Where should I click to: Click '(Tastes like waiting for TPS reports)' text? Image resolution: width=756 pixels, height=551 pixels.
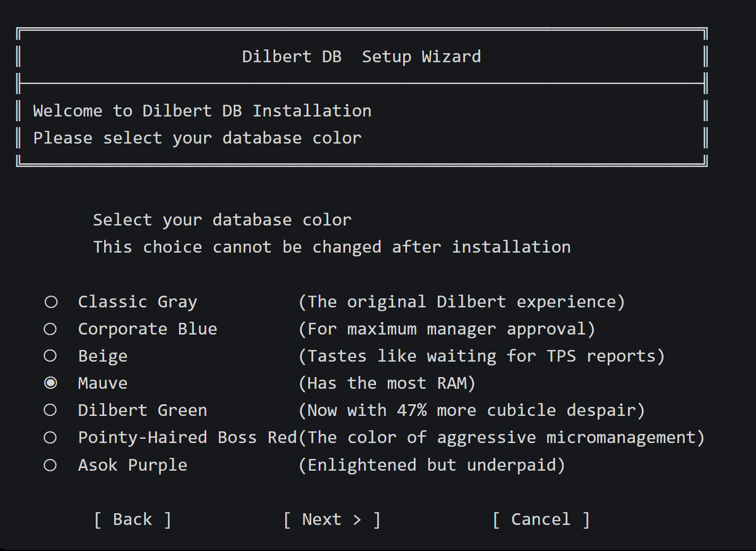coord(481,356)
